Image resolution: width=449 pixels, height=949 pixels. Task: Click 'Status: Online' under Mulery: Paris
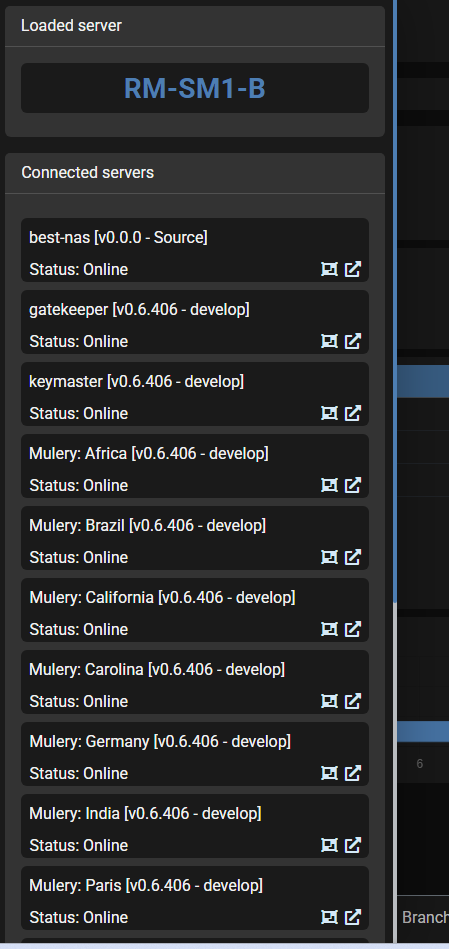(79, 918)
